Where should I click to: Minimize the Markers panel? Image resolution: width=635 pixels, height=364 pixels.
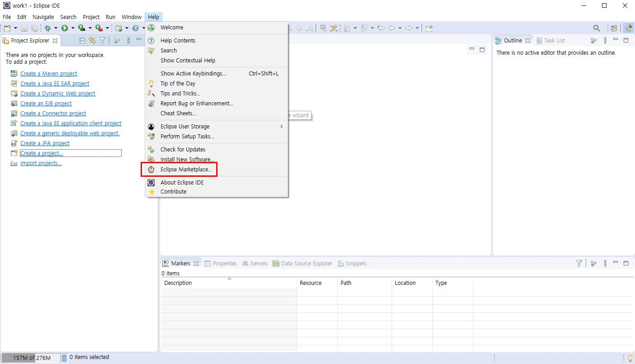click(615, 263)
